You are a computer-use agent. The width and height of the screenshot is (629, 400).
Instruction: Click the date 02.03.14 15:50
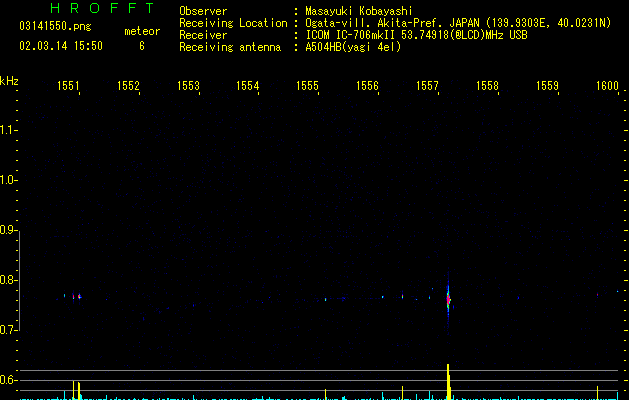61,46
